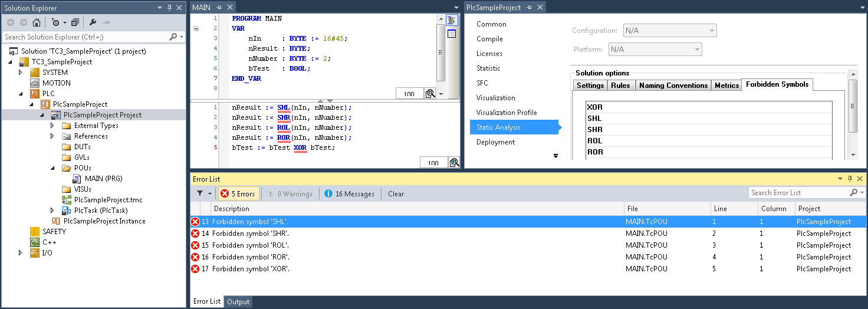Click filter funnel icon in Error List
Screen dimensions: 868x309
200,193
